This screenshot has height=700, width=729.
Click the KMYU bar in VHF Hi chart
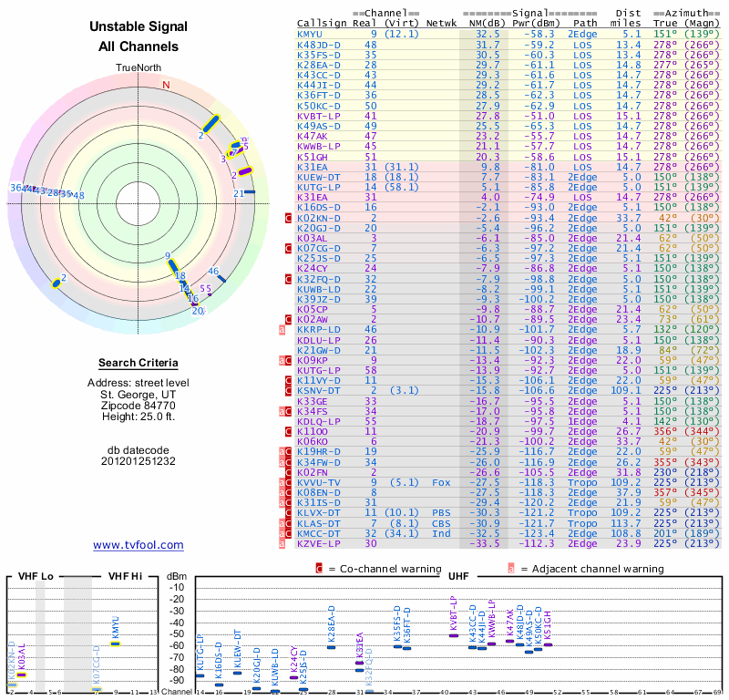click(x=115, y=643)
